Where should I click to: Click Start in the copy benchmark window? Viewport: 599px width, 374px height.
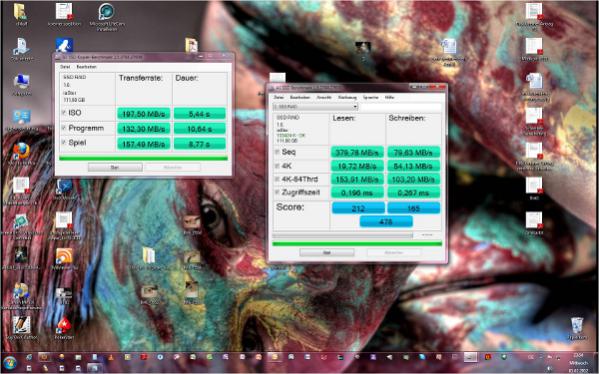tap(115, 167)
